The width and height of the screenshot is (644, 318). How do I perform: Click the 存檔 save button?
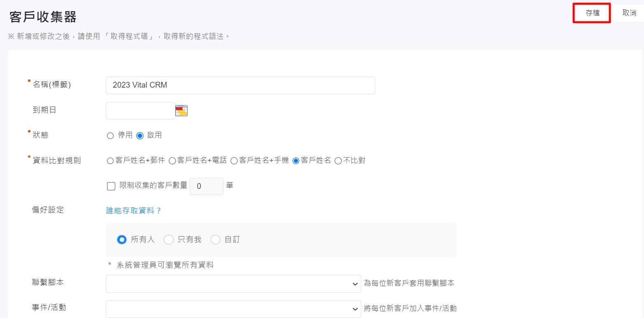[x=592, y=13]
